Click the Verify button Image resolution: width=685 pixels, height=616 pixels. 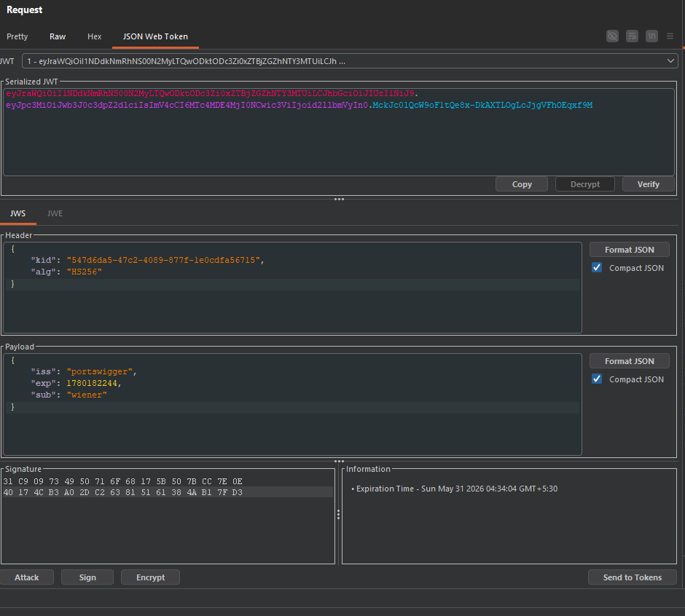(x=649, y=184)
